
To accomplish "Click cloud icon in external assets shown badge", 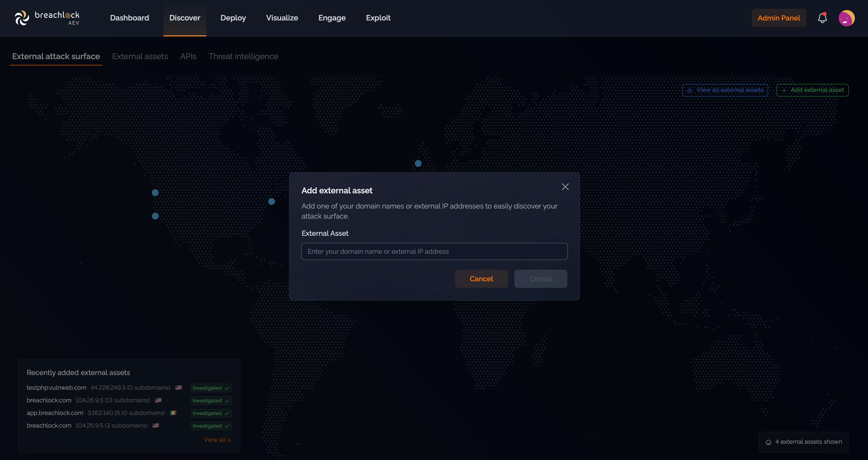I will [x=768, y=442].
